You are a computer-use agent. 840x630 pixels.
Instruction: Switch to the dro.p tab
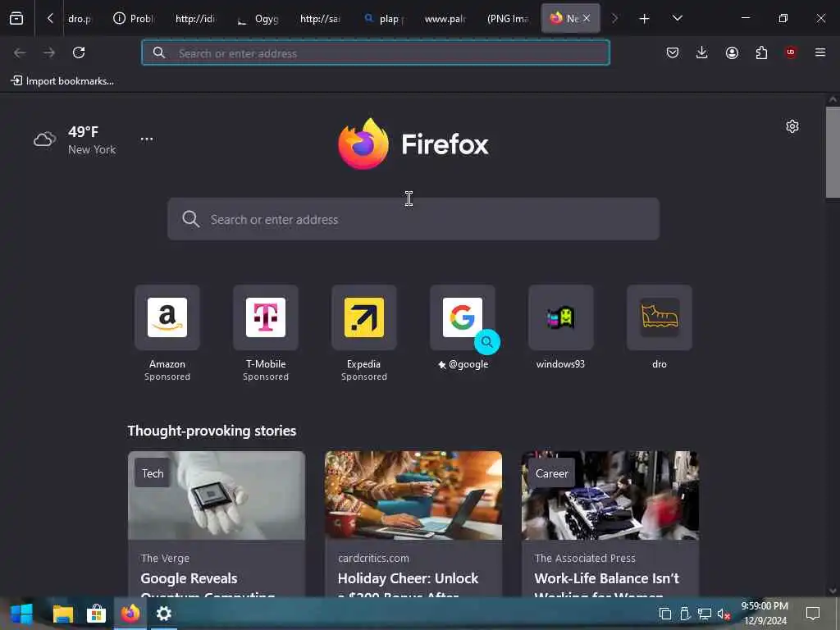(80, 19)
